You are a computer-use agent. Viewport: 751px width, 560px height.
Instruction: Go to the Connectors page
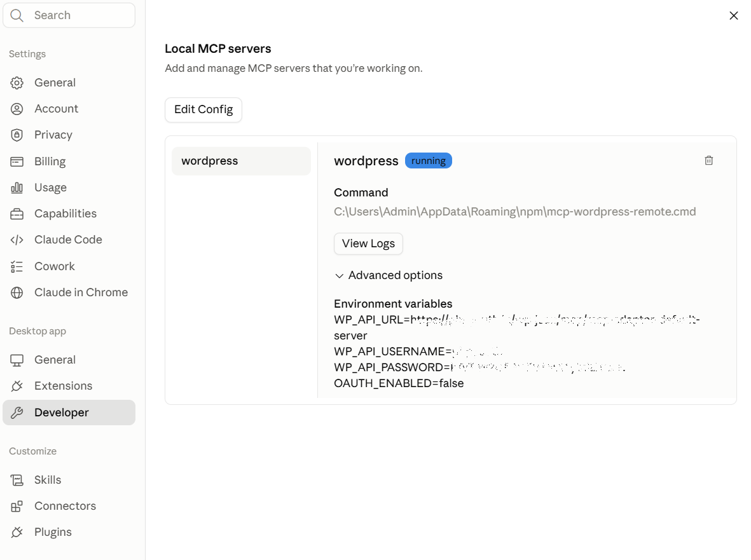69,506
